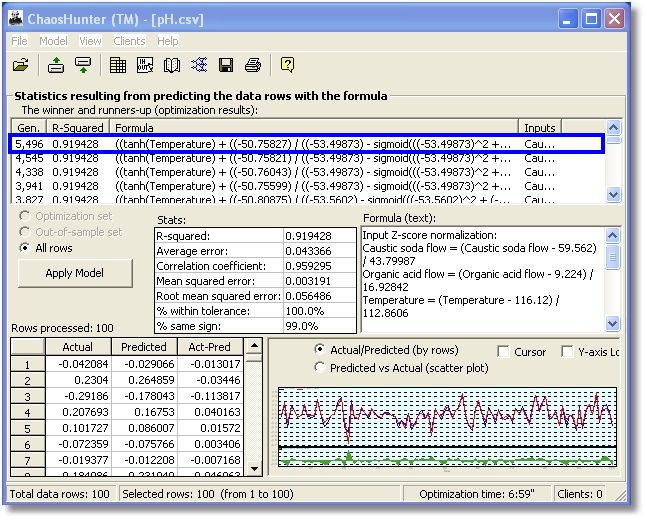The height and width of the screenshot is (519, 645).
Task: Click % same sign value 99.0%
Action: [x=319, y=326]
